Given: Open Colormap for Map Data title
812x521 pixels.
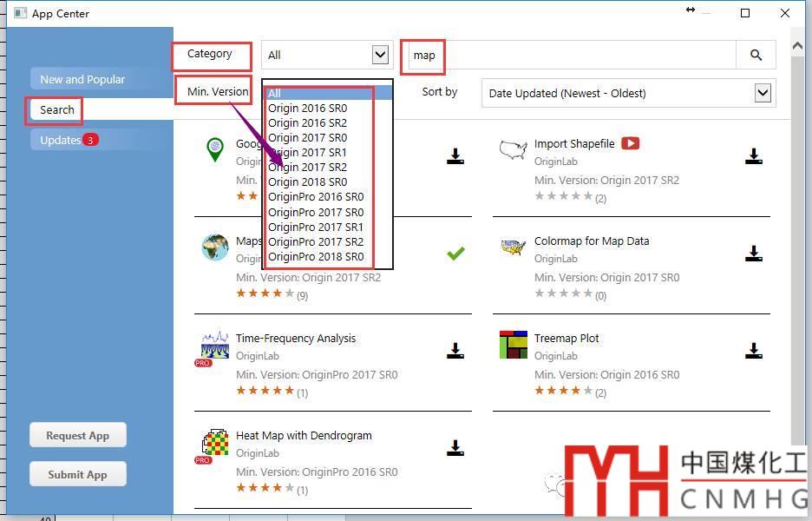Looking at the screenshot, I should click(x=592, y=241).
